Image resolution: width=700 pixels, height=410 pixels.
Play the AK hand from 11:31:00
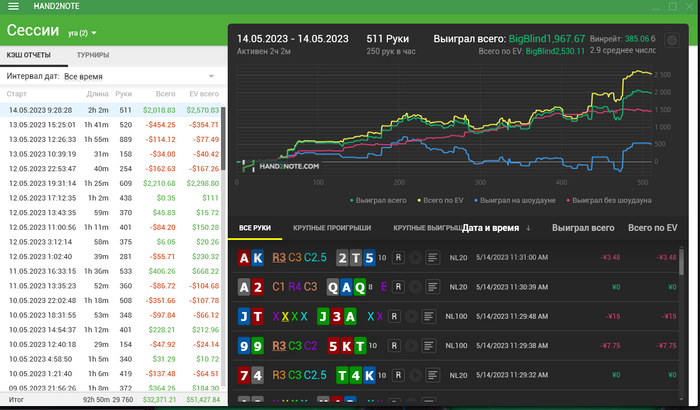(x=415, y=257)
